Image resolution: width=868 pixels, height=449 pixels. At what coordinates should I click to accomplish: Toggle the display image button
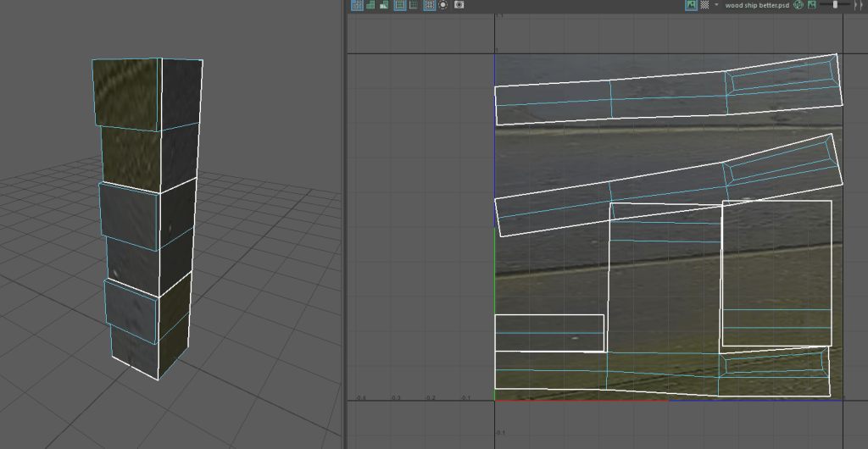691,4
